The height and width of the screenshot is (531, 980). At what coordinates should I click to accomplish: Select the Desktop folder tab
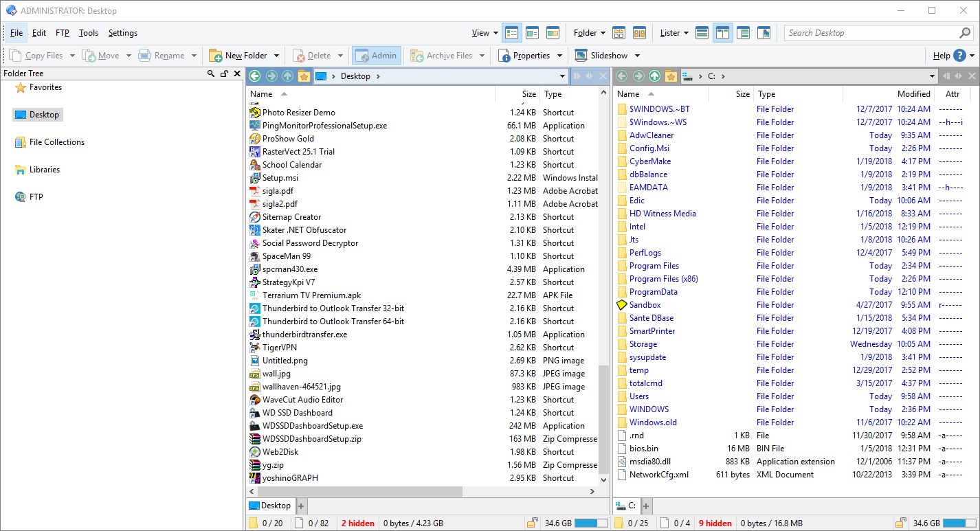pyautogui.click(x=271, y=506)
